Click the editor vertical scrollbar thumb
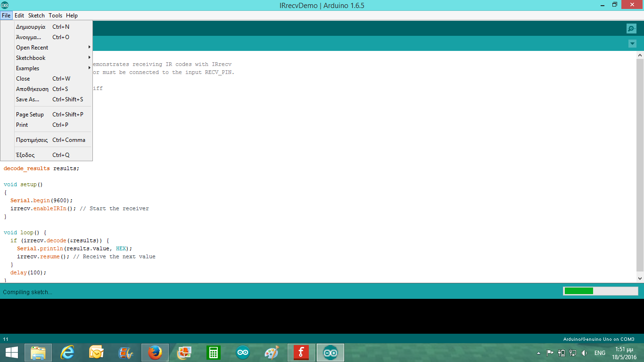This screenshot has height=362, width=644. coord(640,165)
